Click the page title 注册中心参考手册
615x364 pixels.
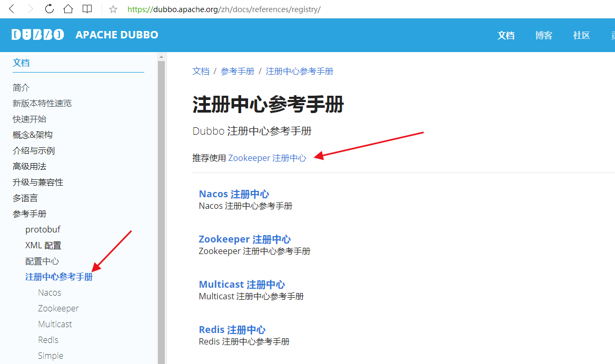coord(269,105)
